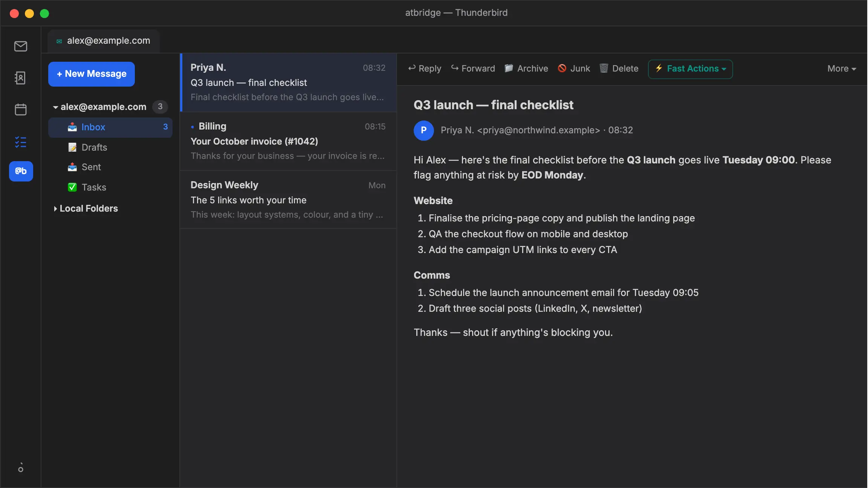The width and height of the screenshot is (868, 488).
Task: Click item Draft three social posts
Action: tap(535, 309)
